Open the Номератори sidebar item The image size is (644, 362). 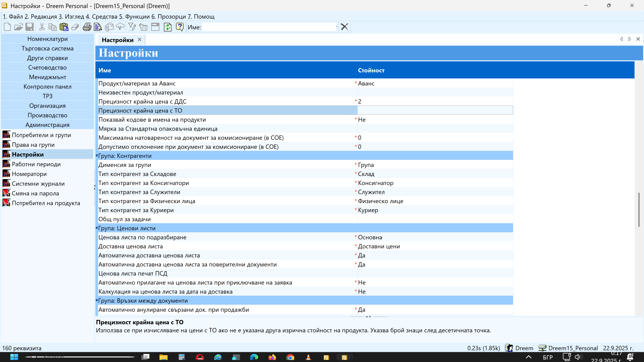click(29, 174)
